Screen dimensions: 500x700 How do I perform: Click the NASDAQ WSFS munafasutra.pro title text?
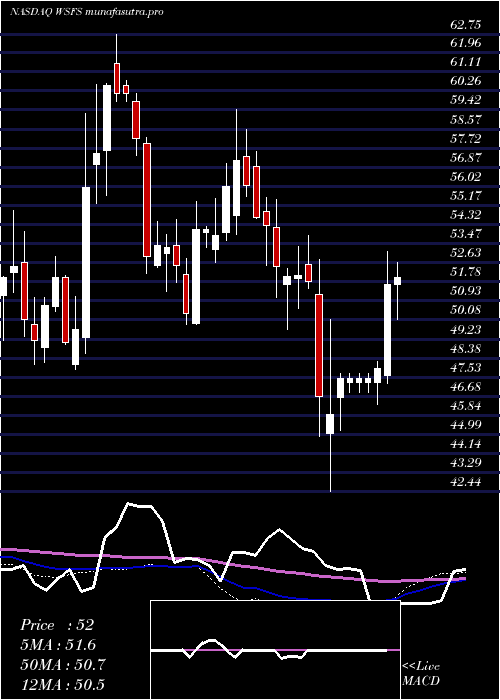86,12
